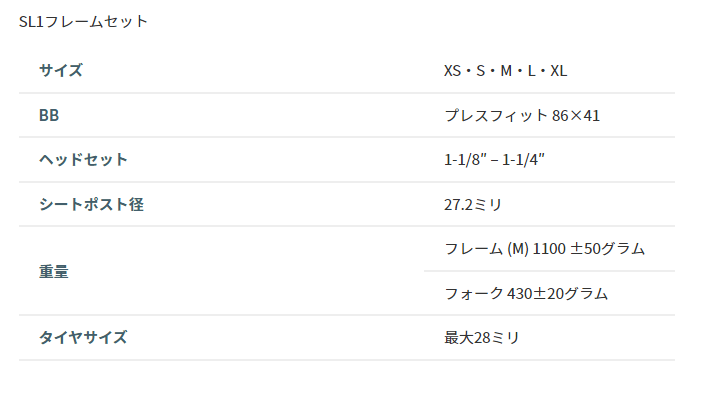Click the XS text in sizes
The image size is (722, 402).
(x=452, y=71)
